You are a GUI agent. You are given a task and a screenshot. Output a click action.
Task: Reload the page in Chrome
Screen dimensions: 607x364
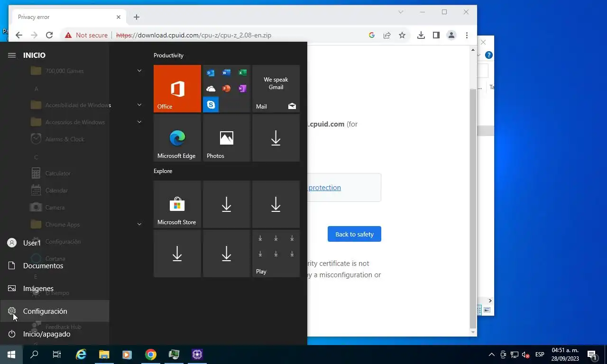coord(49,35)
